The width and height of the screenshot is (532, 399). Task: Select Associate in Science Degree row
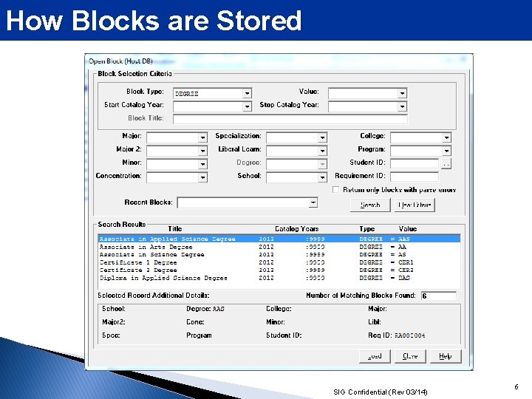(x=279, y=255)
